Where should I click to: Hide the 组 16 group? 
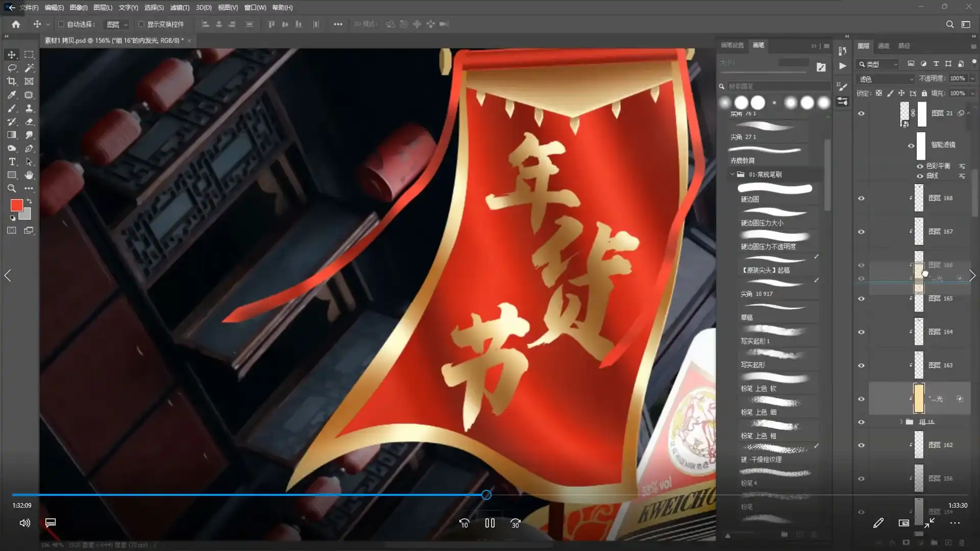pos(862,422)
